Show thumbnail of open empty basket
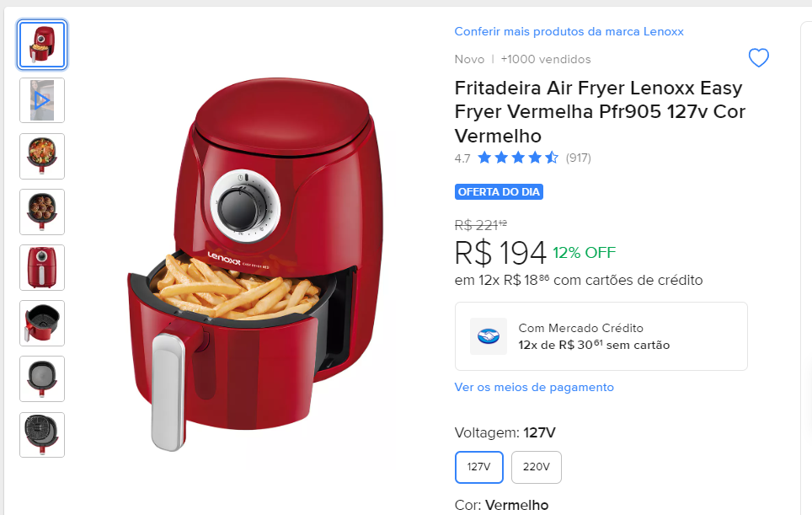 (42, 324)
